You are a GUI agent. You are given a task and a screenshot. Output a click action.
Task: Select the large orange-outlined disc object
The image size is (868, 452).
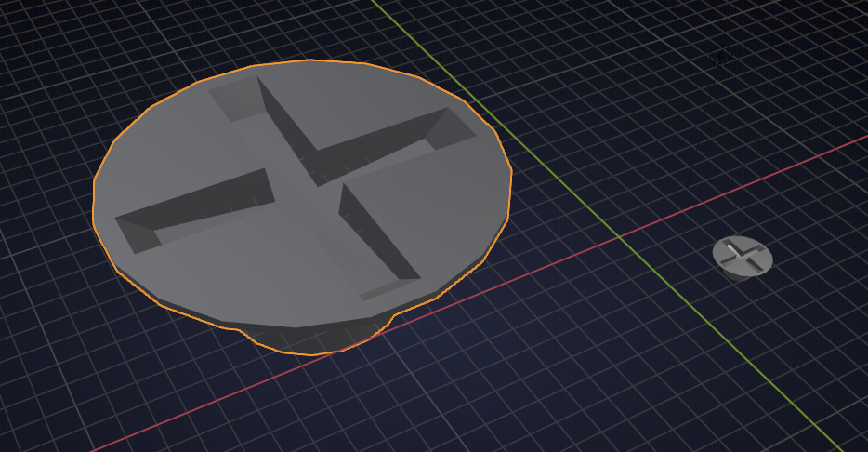[x=302, y=206]
